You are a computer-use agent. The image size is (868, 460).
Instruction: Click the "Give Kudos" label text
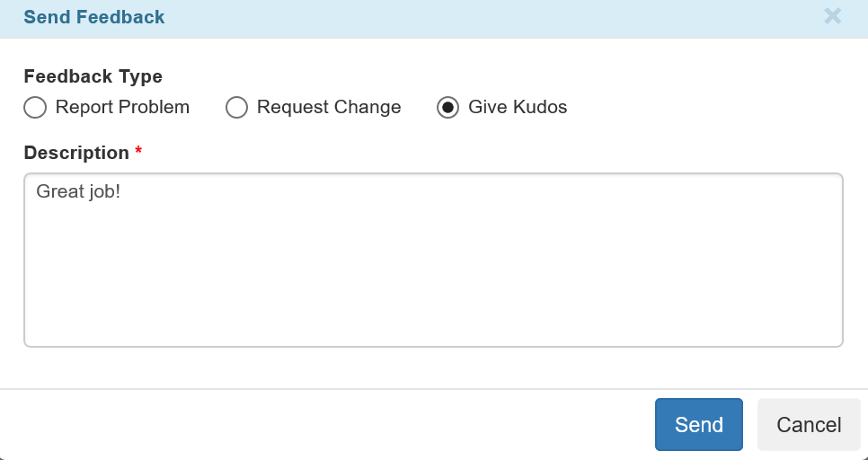pos(518,108)
